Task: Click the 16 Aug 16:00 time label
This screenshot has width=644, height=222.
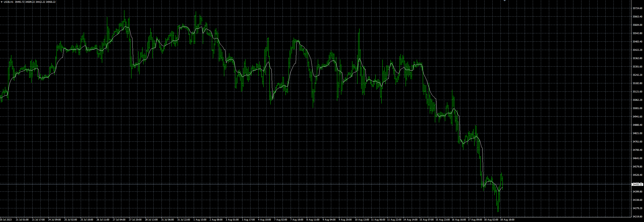Action: click(x=459, y=220)
